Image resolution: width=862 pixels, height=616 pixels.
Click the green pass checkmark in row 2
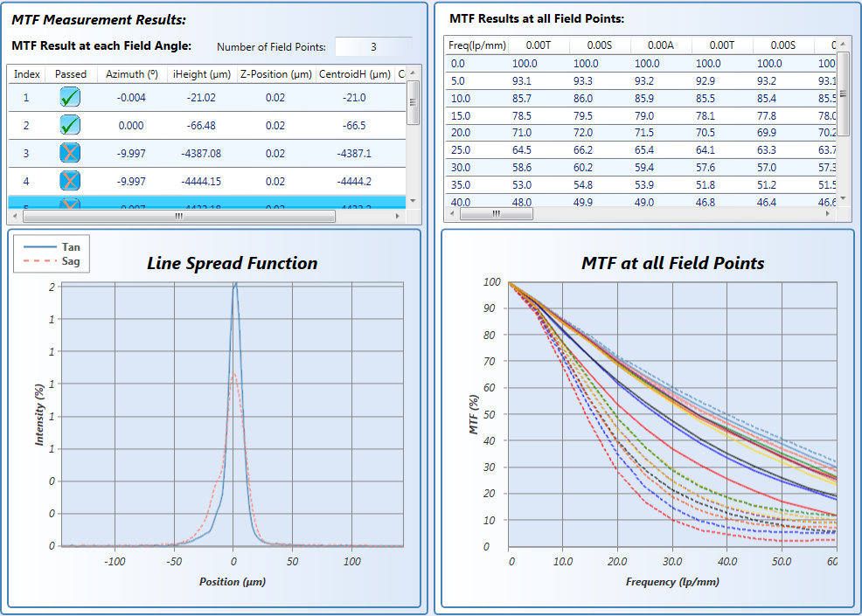pos(71,126)
